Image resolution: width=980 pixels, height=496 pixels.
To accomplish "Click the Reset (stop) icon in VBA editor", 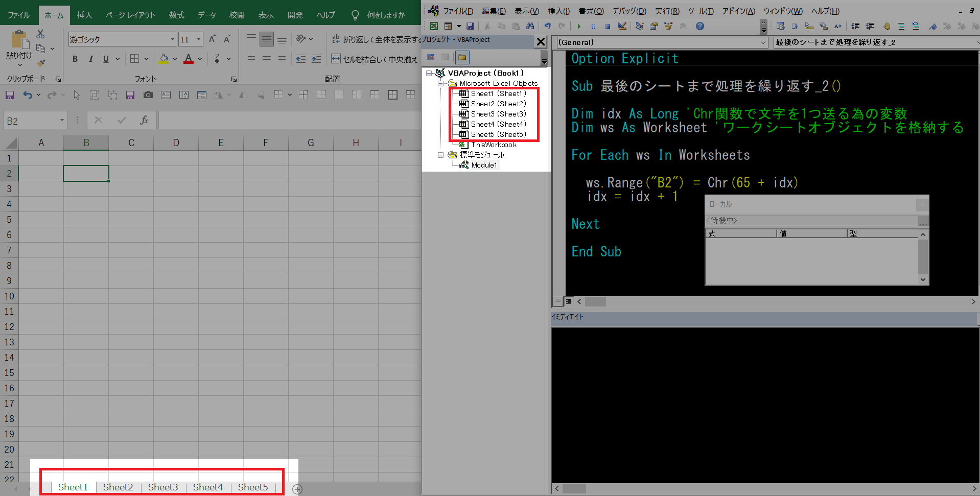I will pos(608,26).
